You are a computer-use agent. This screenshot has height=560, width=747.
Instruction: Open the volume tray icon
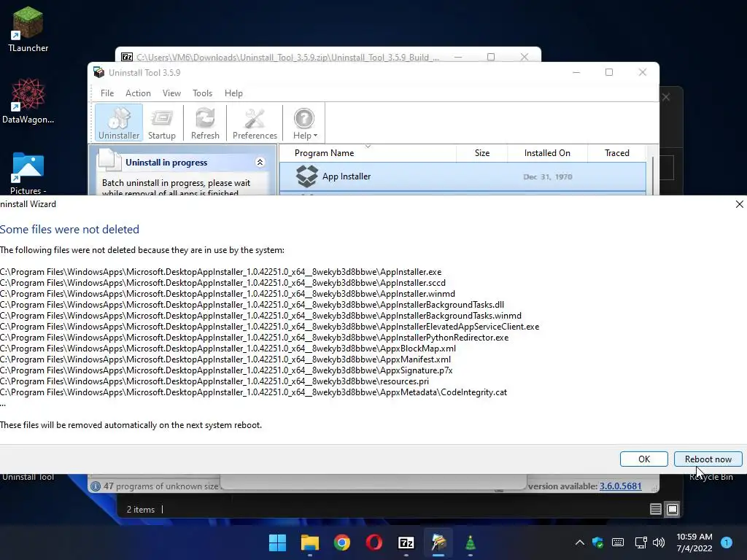659,542
